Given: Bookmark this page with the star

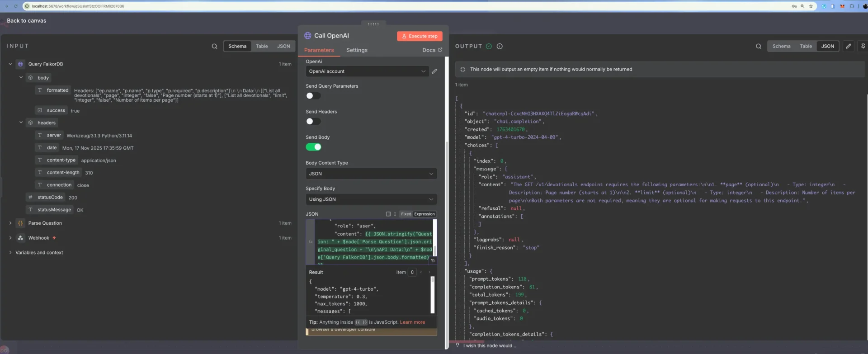Looking at the screenshot, I should (811, 6).
